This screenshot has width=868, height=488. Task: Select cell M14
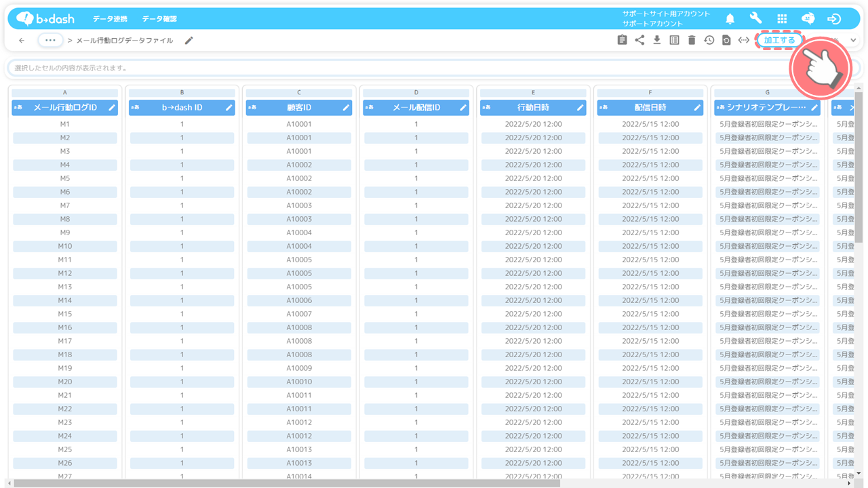point(65,300)
